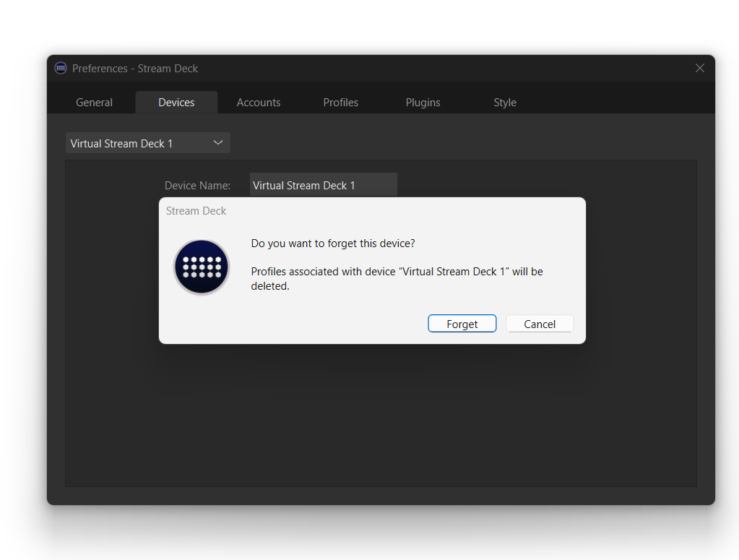Click the Stream Deck dialog header text
The width and height of the screenshot is (739, 560).
tap(196, 210)
